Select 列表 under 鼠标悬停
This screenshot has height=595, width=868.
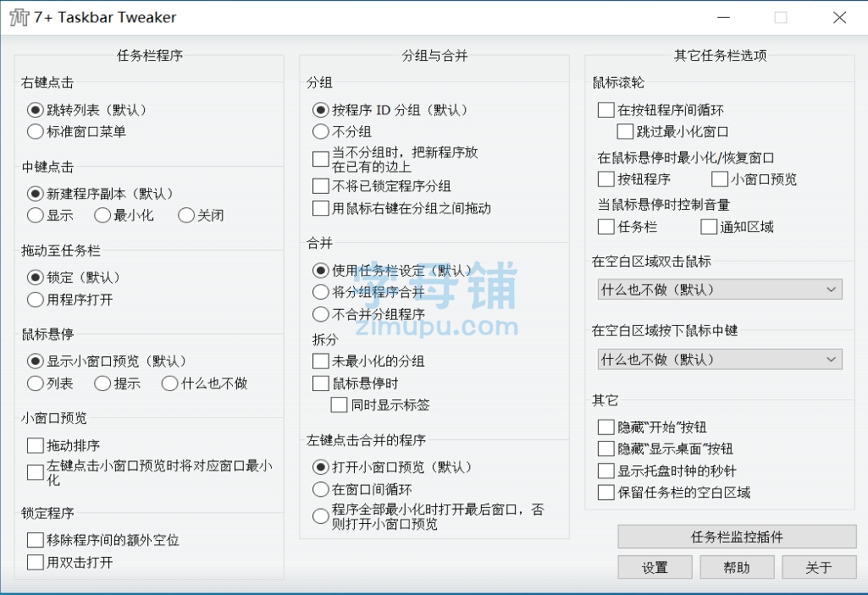(35, 383)
